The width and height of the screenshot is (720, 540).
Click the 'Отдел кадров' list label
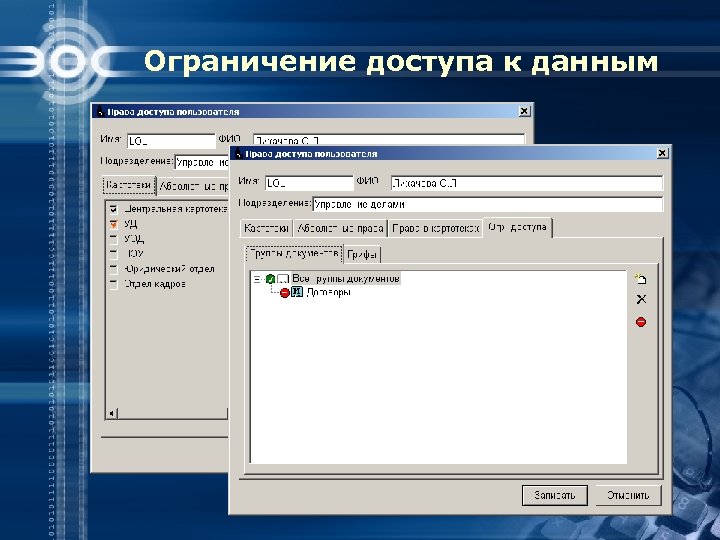click(x=154, y=284)
